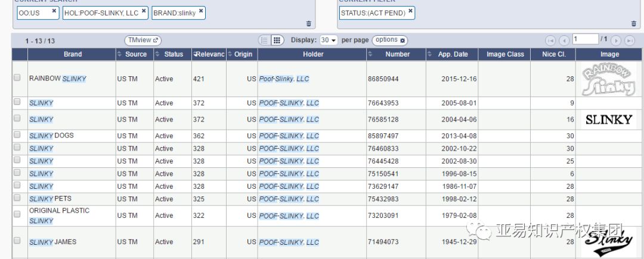
Task: Remove the OO:US search tag
Action: pos(54,11)
